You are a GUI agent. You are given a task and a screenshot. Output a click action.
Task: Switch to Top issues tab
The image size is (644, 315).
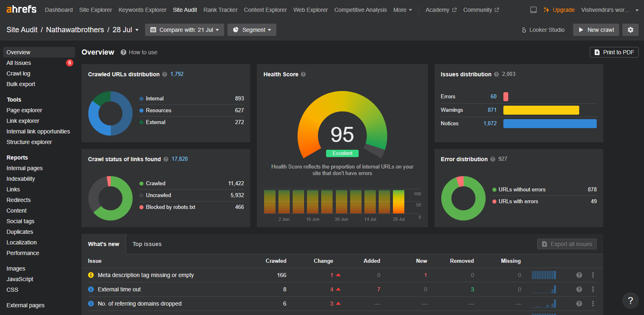[x=147, y=244]
